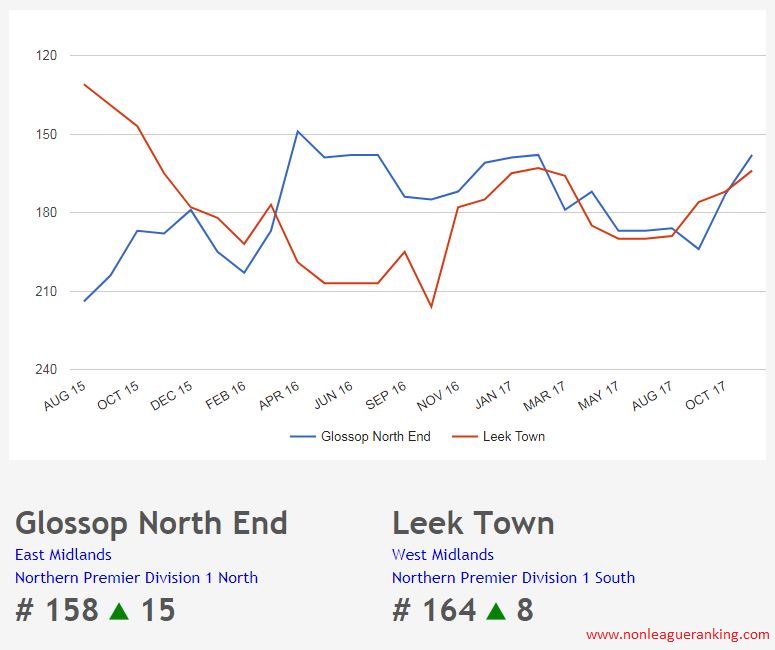Screen dimensions: 775x650
Task: Click the 210 y-axis label
Action: tap(46, 291)
